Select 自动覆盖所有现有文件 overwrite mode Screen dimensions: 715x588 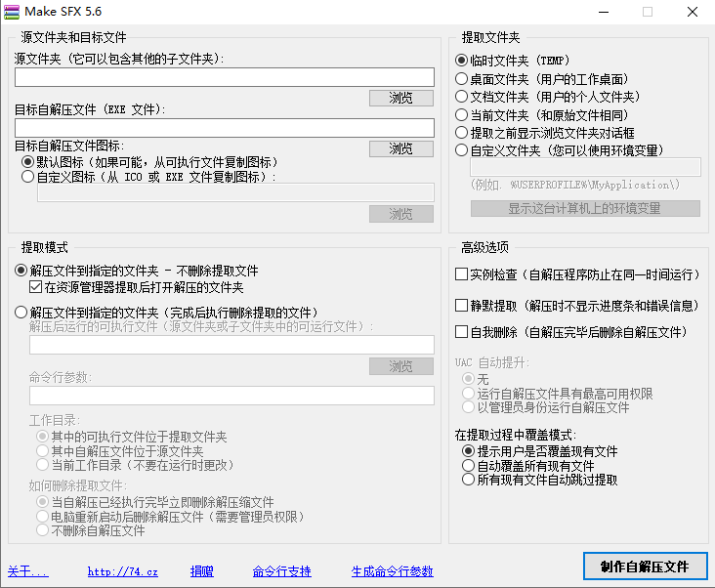coord(468,466)
